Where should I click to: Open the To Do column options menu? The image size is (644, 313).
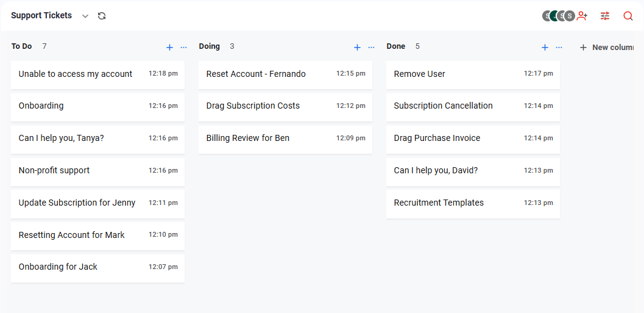(184, 47)
